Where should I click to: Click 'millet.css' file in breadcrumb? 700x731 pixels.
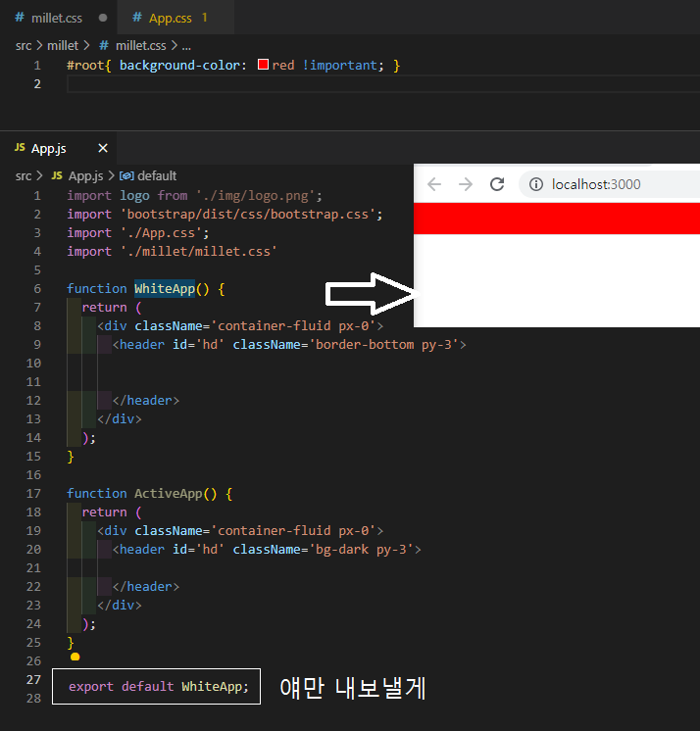(x=140, y=46)
